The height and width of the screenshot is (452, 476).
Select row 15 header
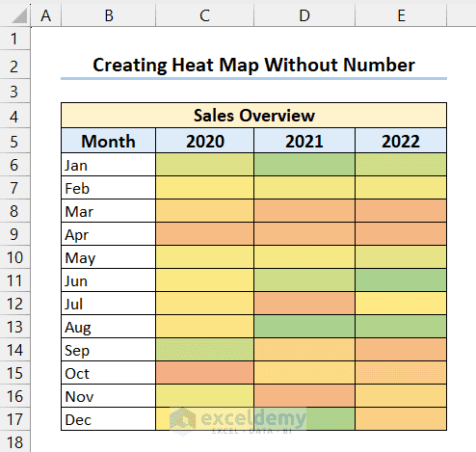[14, 373]
